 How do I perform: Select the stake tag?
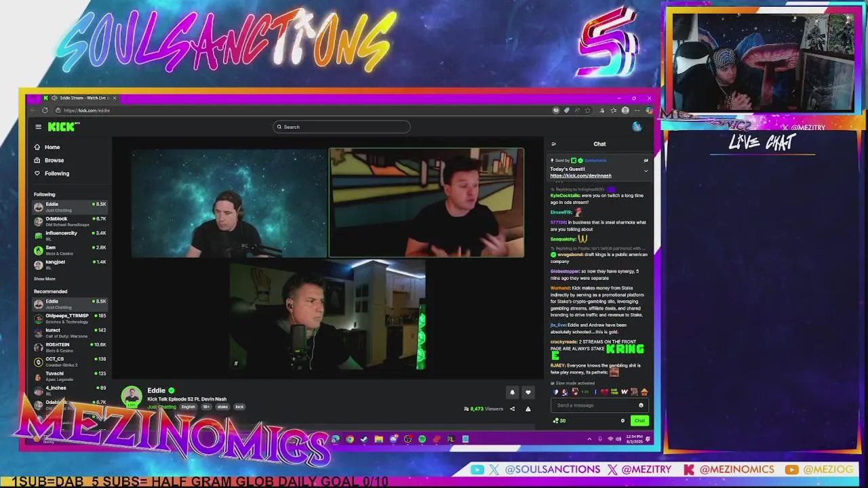click(x=222, y=407)
